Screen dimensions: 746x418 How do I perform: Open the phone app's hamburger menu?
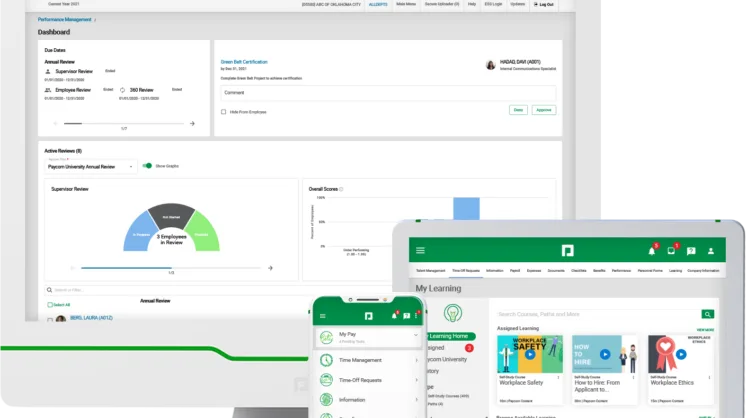(323, 316)
